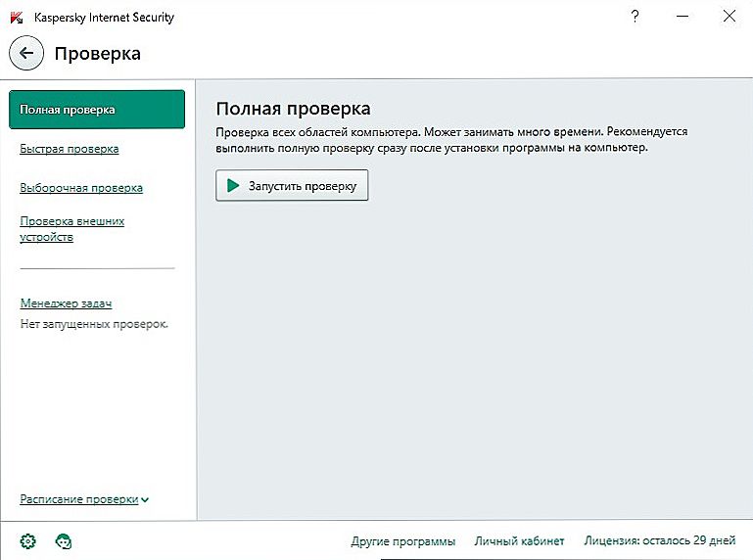Open help with the question mark icon
Viewport: 753px width, 560px height.
tap(635, 17)
